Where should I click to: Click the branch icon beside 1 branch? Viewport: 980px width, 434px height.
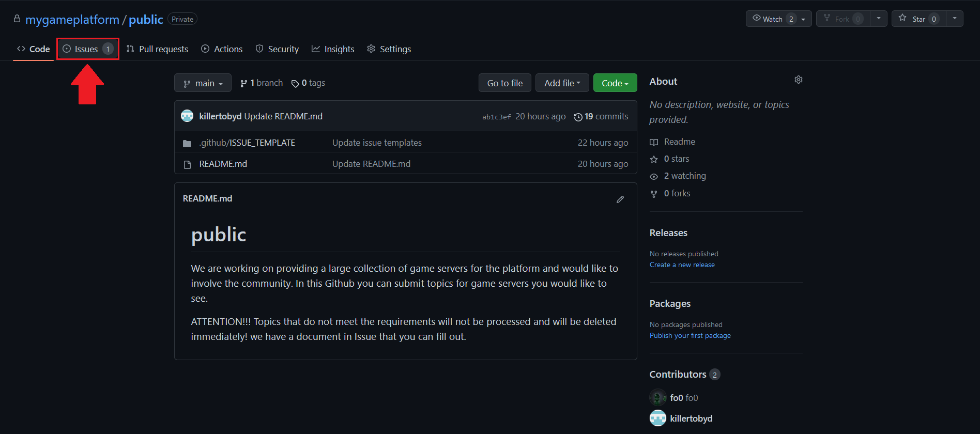click(x=244, y=83)
